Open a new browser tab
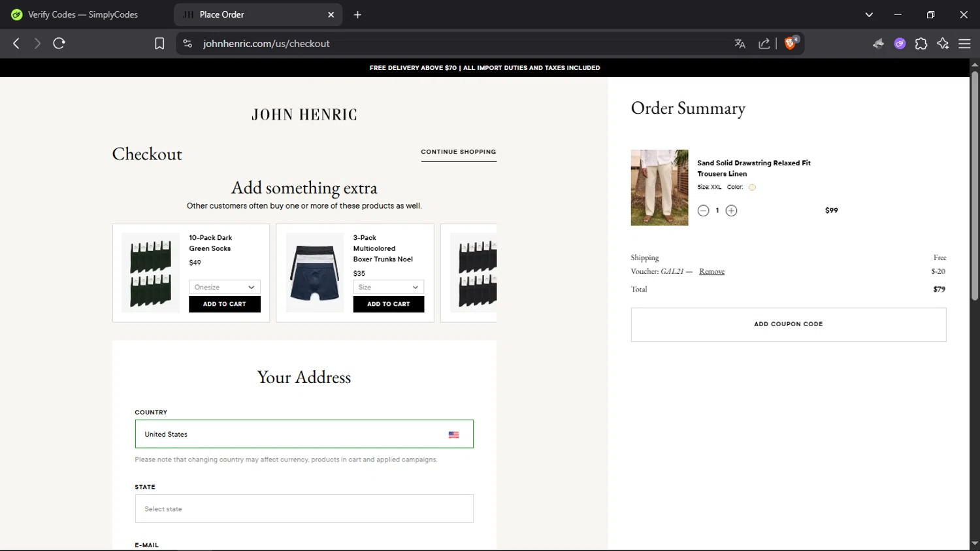 357,14
